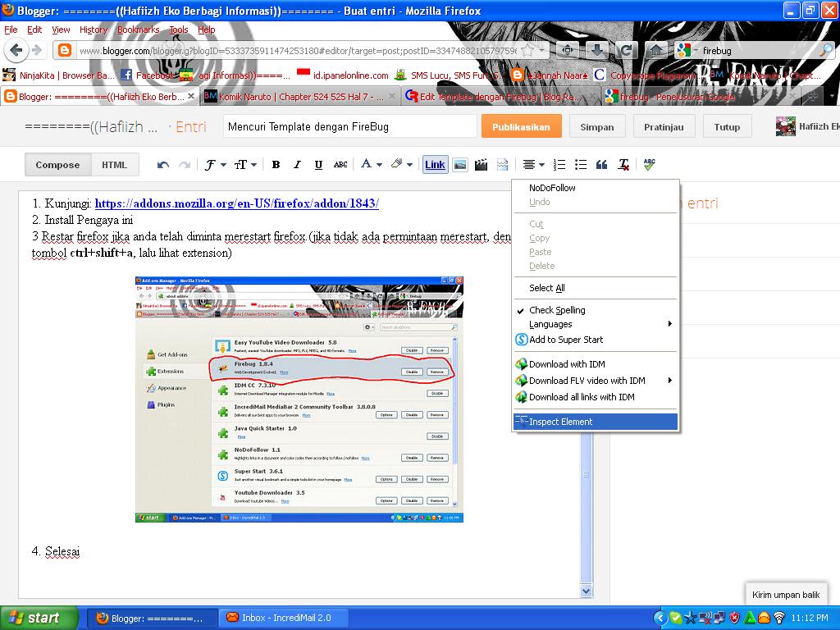Click editor scrollbar down arrow
Viewport: 840px width, 630px height.
tap(586, 591)
